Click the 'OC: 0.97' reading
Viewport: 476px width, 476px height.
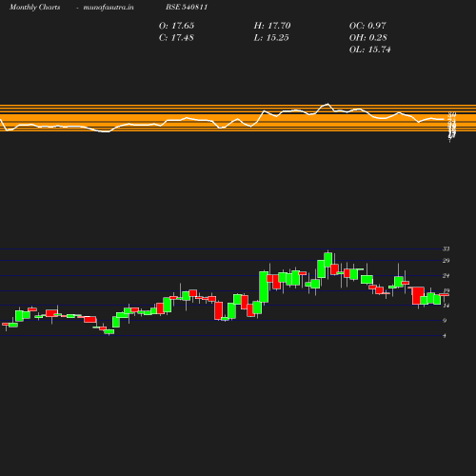pyautogui.click(x=367, y=26)
